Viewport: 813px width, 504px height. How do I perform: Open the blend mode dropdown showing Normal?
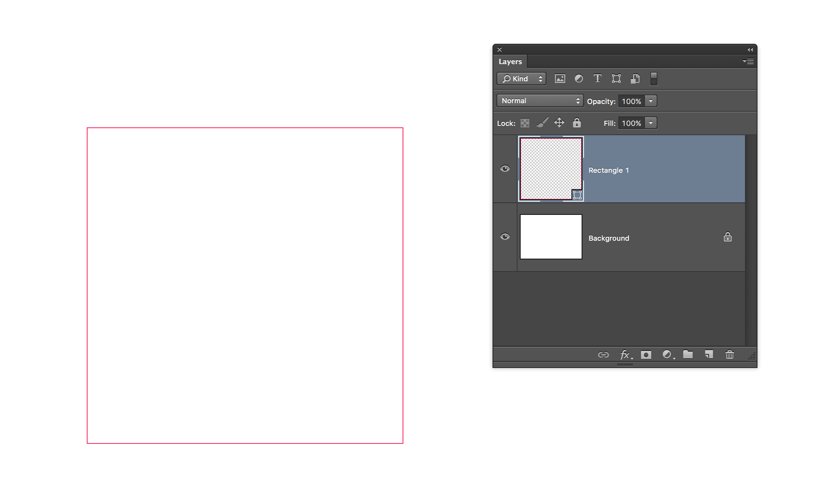pyautogui.click(x=539, y=100)
